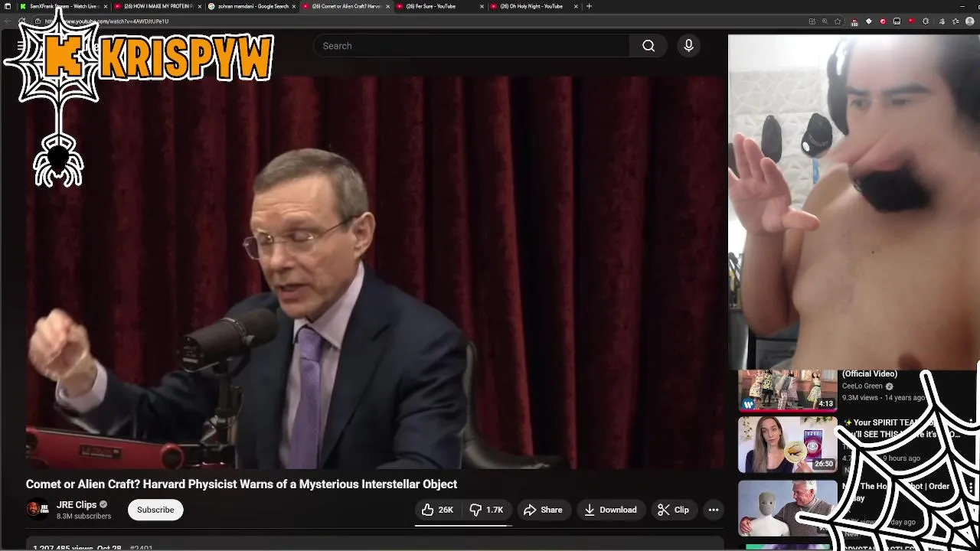Click the browser address bar URL
The height and width of the screenshot is (551, 980).
106,21
